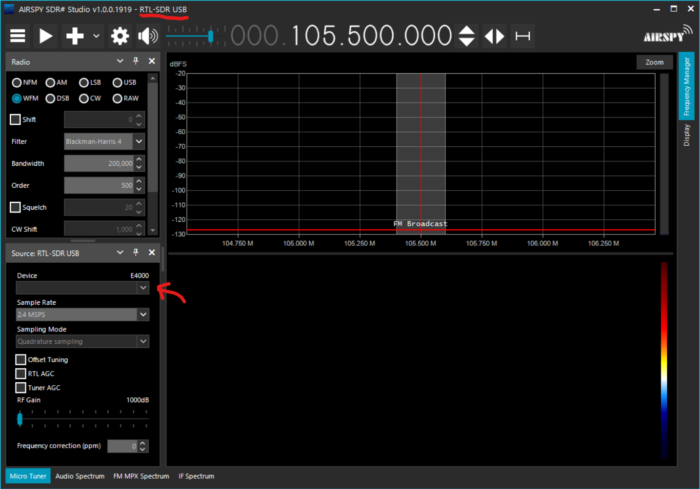Screen dimensions: 700x489
Task: Click the RF Gain slider handle
Action: pyautogui.click(x=20, y=419)
